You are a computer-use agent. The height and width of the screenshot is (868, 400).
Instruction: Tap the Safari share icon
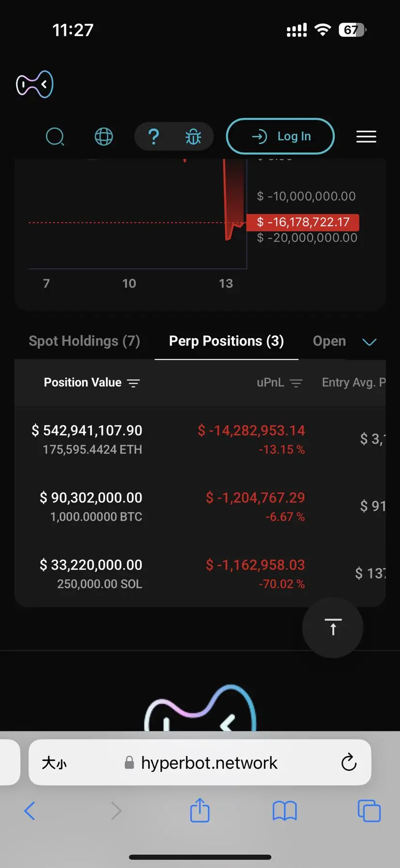[x=200, y=810]
